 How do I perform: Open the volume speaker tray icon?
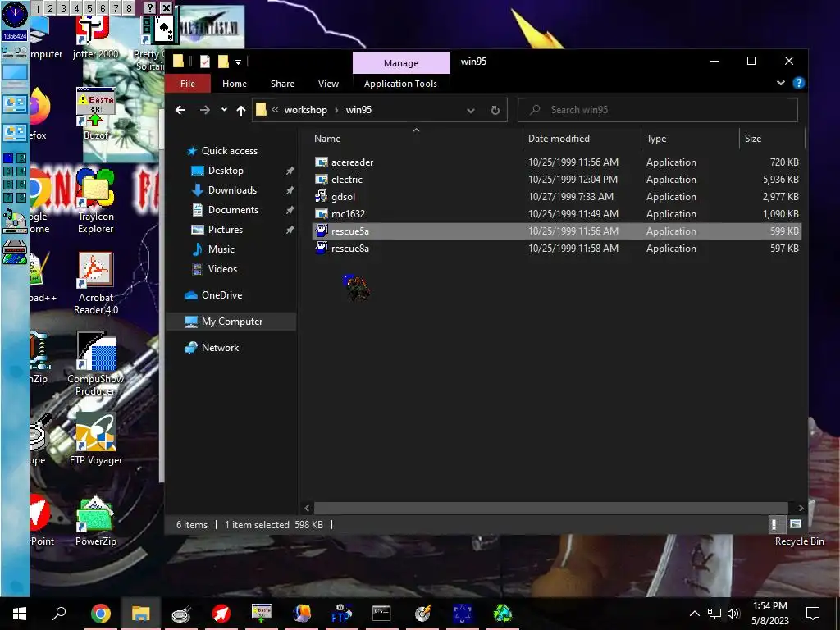733,614
